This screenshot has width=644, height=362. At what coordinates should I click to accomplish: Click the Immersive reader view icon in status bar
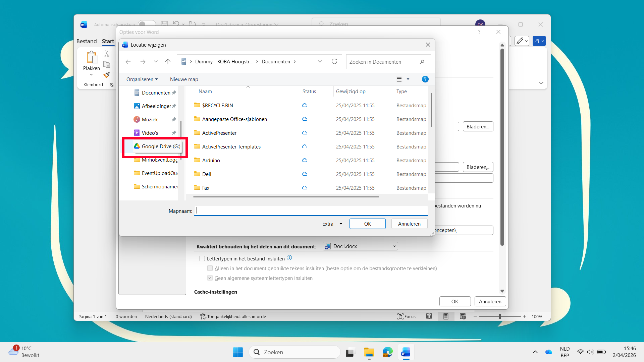point(429,316)
